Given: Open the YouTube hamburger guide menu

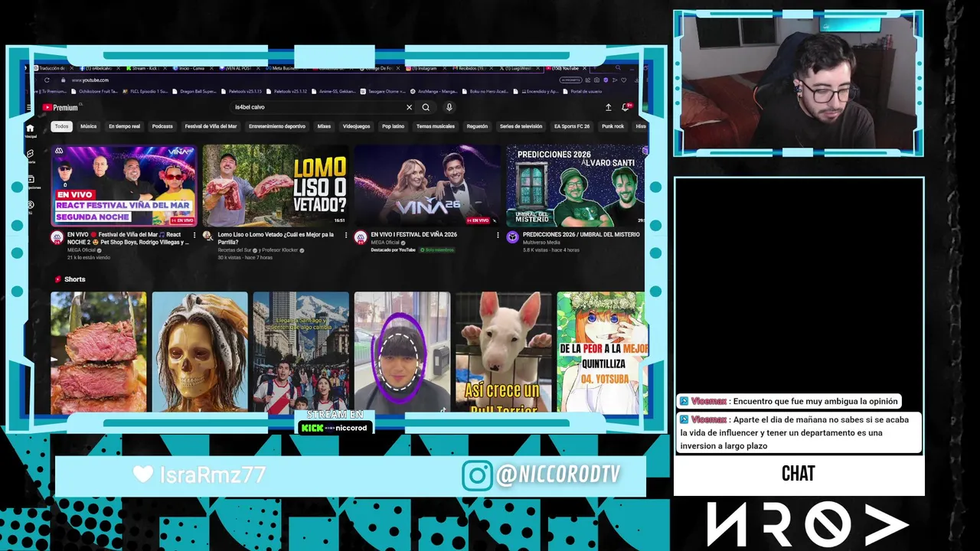Looking at the screenshot, I should [x=30, y=107].
